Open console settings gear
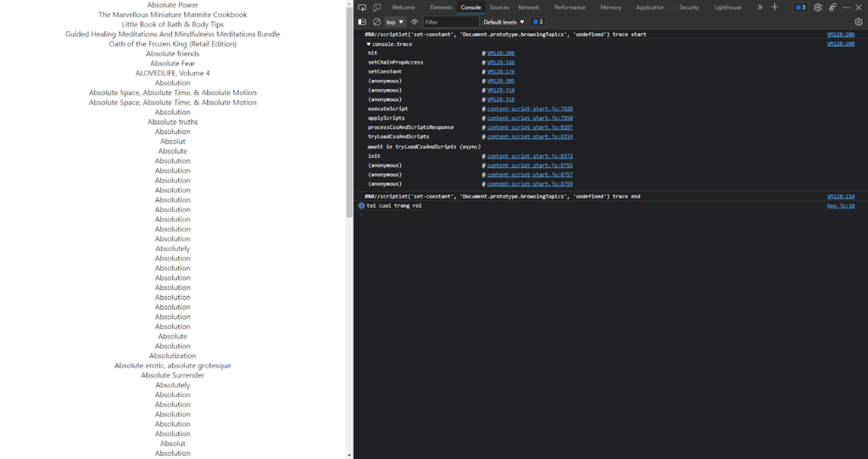The width and height of the screenshot is (868, 459). (x=859, y=22)
